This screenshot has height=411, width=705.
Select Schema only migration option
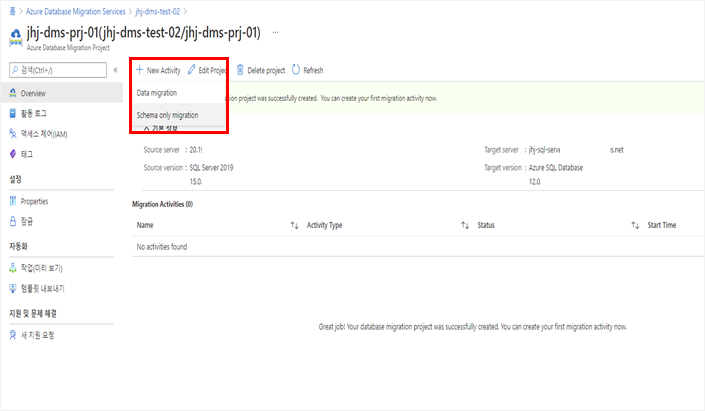(x=179, y=115)
